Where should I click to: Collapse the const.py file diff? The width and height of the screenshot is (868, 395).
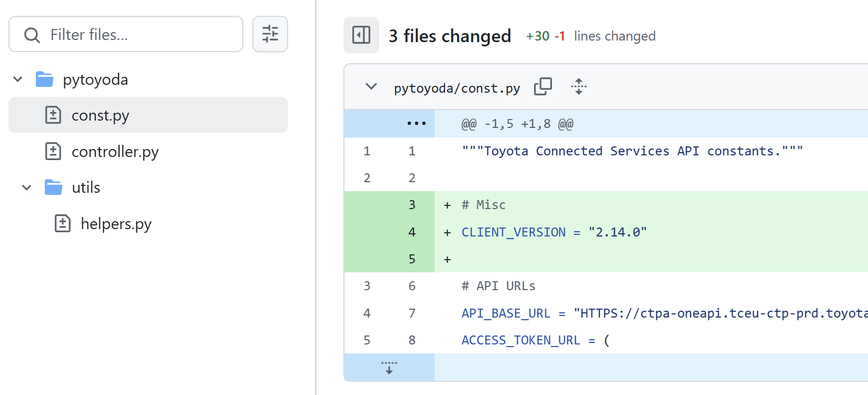click(x=371, y=86)
